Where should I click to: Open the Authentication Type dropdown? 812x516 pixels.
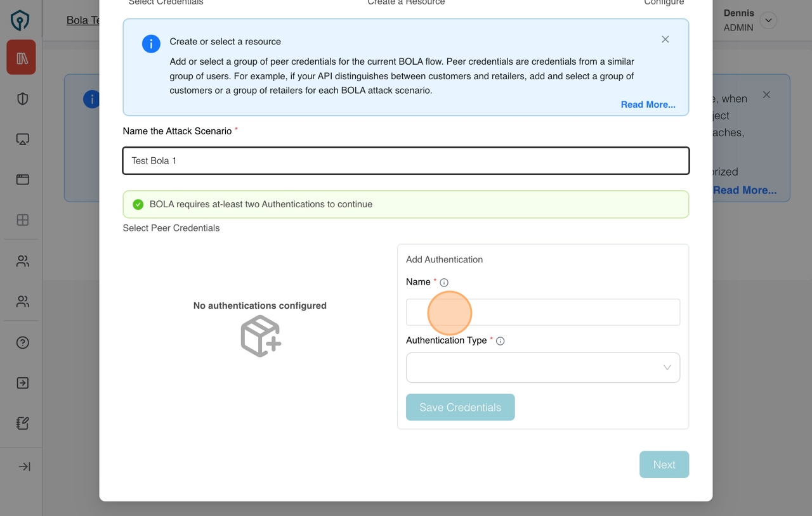[542, 368]
